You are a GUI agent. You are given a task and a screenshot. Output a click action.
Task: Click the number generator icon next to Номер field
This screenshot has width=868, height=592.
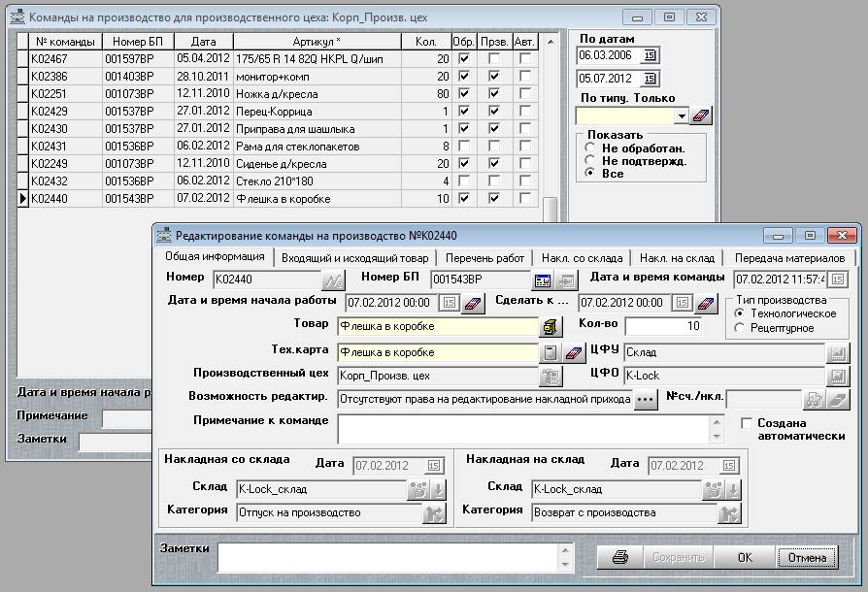coord(333,280)
